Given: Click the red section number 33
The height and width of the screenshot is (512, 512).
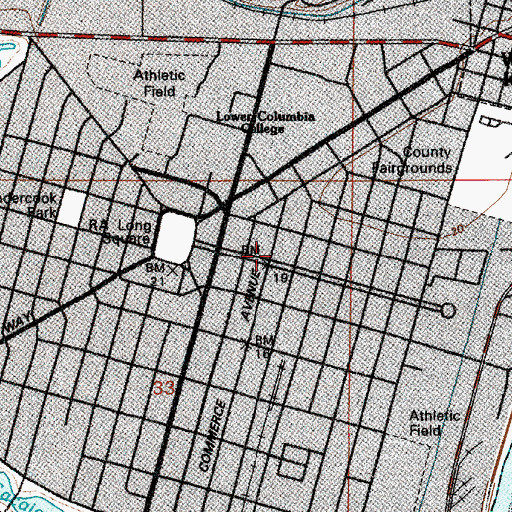Looking at the screenshot, I should click(x=164, y=388).
